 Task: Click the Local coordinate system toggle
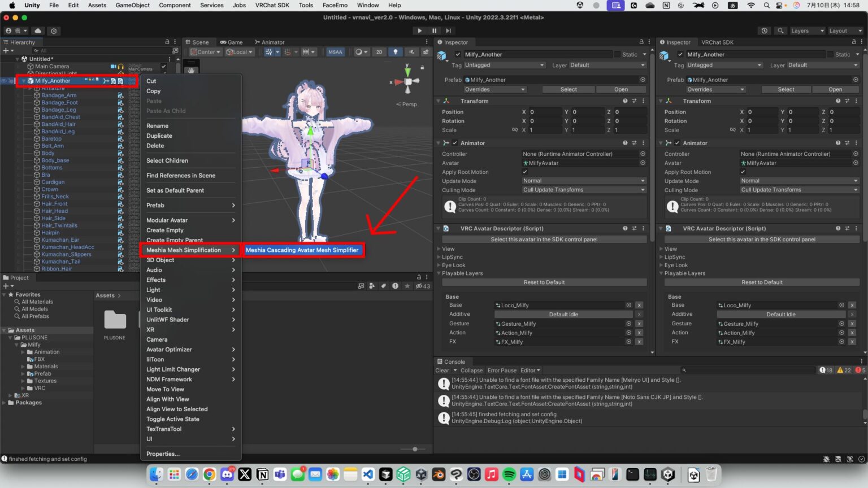point(239,51)
